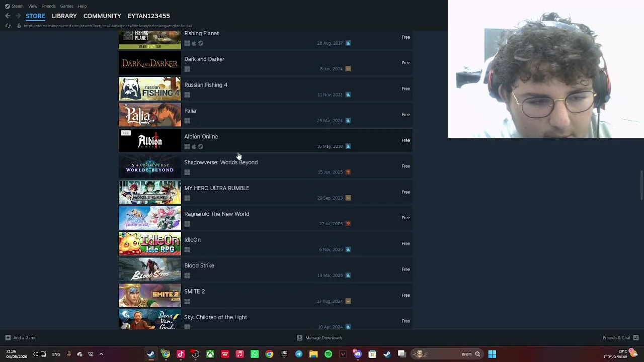
Task: Click the review icon on the Shadowverse row
Action: click(348, 172)
